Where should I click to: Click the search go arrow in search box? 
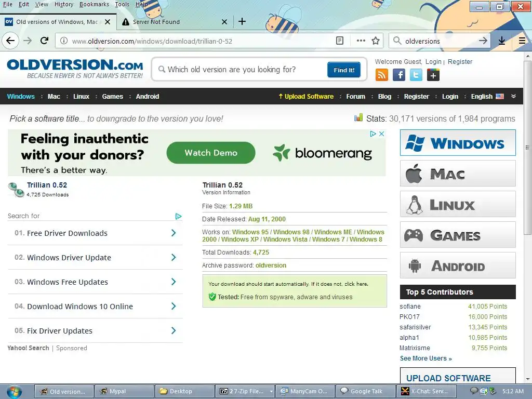483,41
